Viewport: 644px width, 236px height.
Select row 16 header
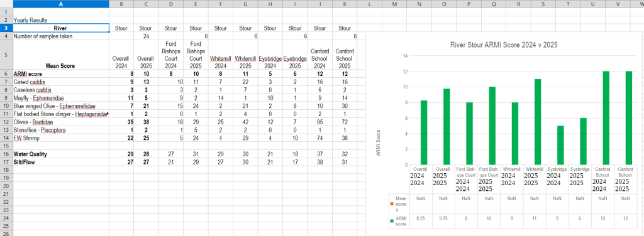[6, 154]
